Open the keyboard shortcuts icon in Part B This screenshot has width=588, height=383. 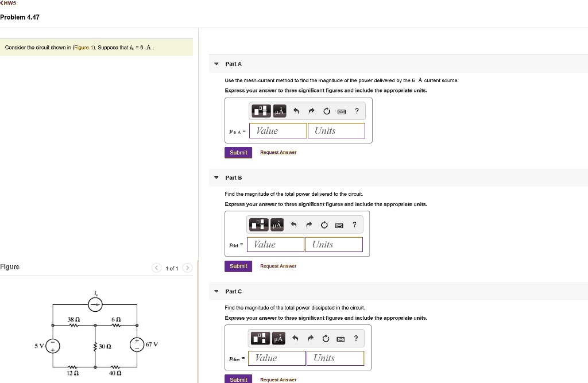click(x=339, y=225)
